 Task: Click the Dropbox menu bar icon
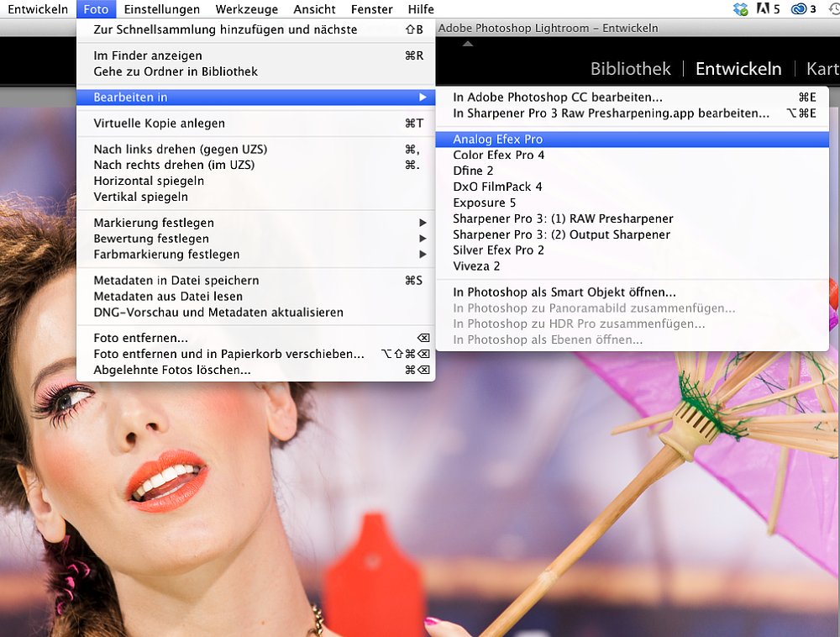point(740,9)
